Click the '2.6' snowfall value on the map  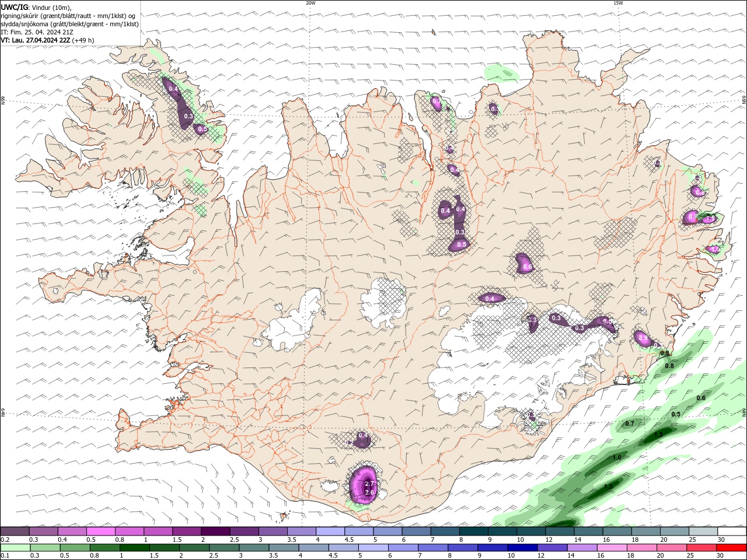pyautogui.click(x=369, y=492)
